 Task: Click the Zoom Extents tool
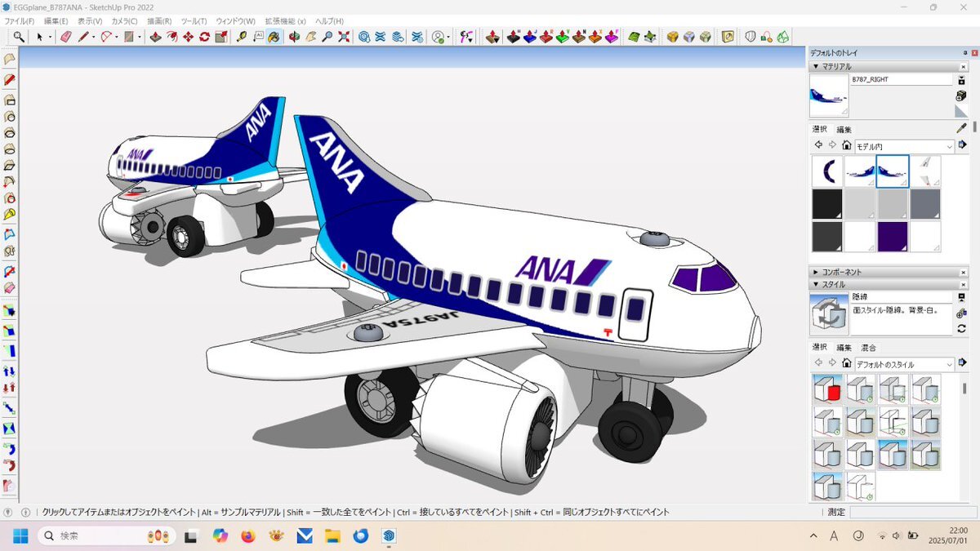coord(344,37)
